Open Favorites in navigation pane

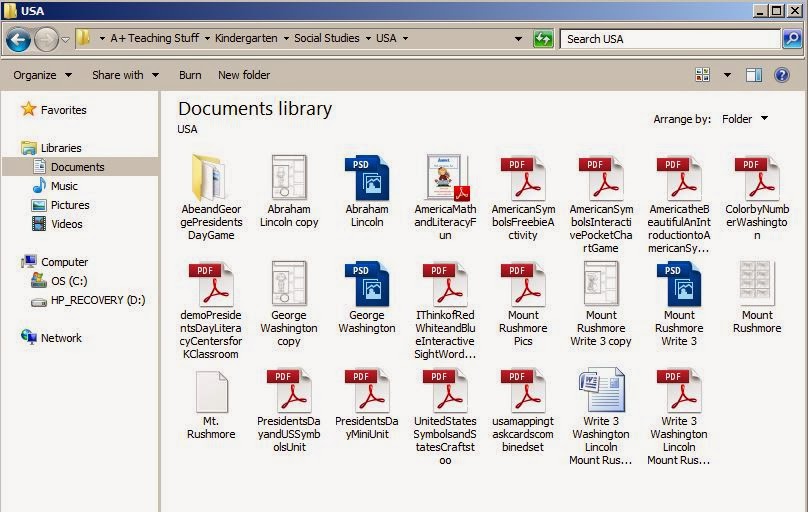pos(54,110)
